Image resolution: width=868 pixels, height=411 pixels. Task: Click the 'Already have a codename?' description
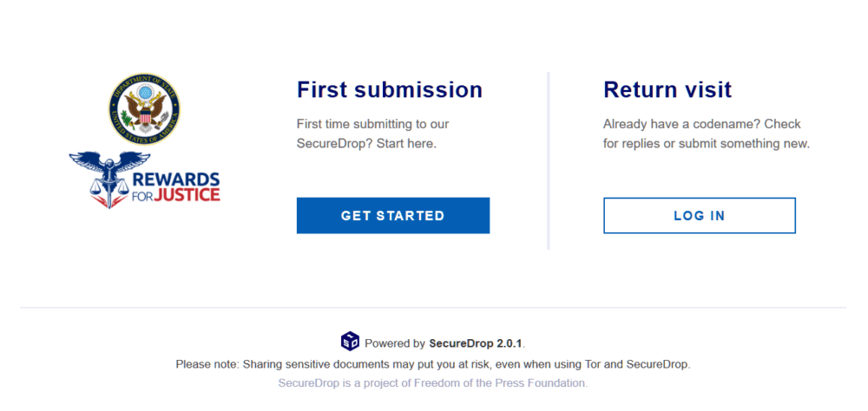[x=707, y=134]
